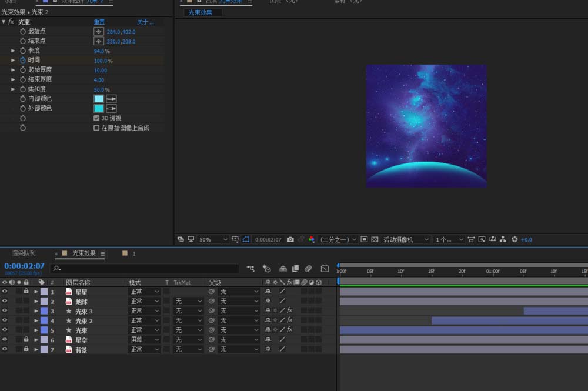Click the 重置 reset link
Screen dimensions: 588x391
click(x=99, y=22)
